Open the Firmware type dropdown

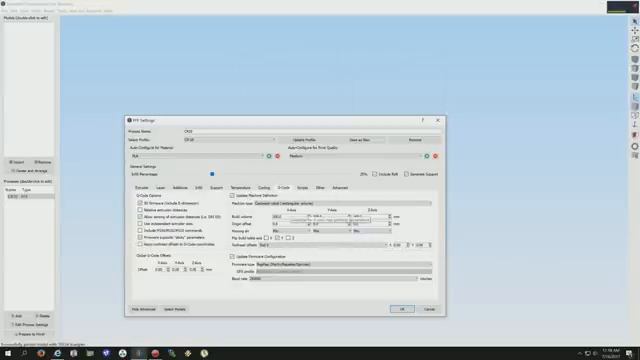click(x=344, y=264)
